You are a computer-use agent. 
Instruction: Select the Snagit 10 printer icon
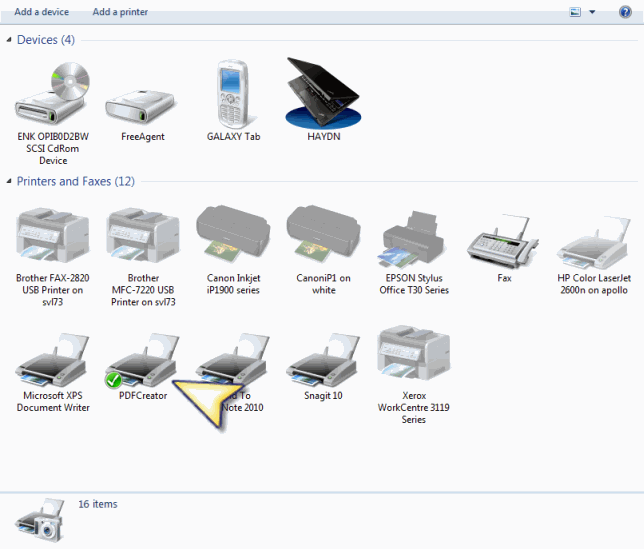[x=324, y=360]
